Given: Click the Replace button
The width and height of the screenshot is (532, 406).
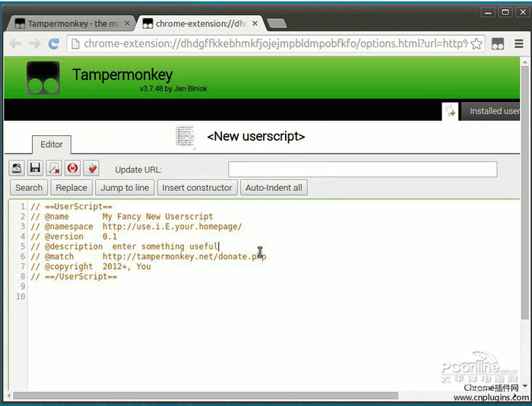Looking at the screenshot, I should point(71,188).
